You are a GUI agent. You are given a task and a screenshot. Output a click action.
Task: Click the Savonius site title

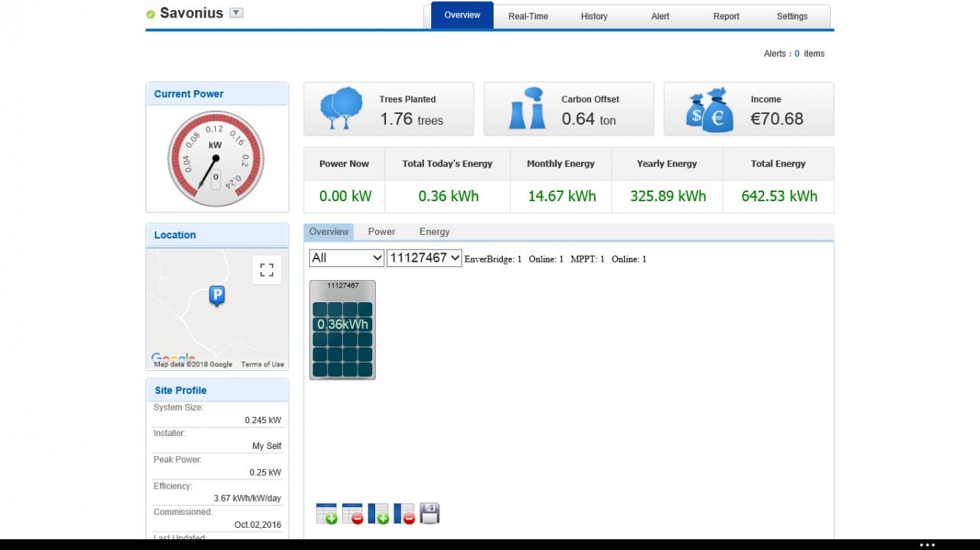click(x=191, y=13)
